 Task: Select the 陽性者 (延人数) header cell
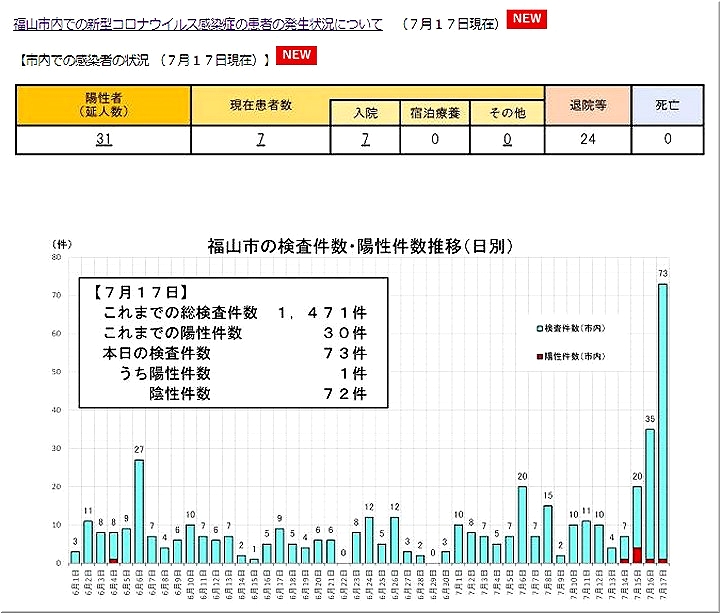(103, 105)
